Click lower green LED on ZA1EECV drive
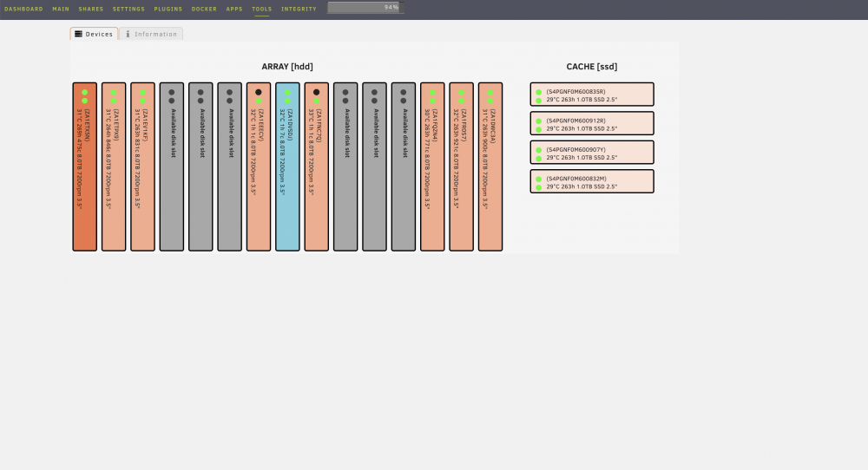 [259, 101]
